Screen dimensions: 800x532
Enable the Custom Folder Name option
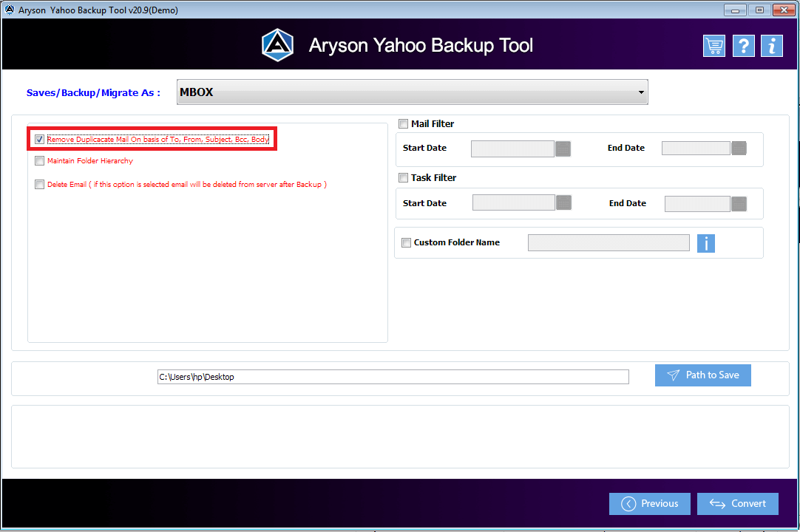[406, 242]
